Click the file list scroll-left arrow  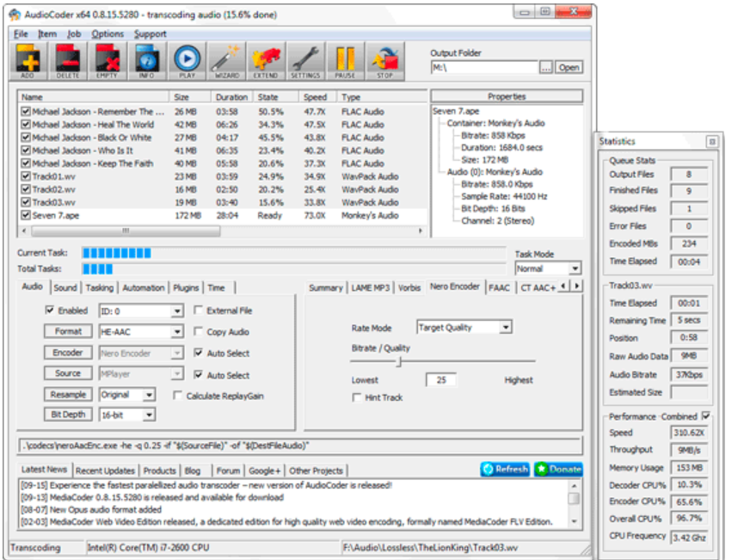point(24,231)
